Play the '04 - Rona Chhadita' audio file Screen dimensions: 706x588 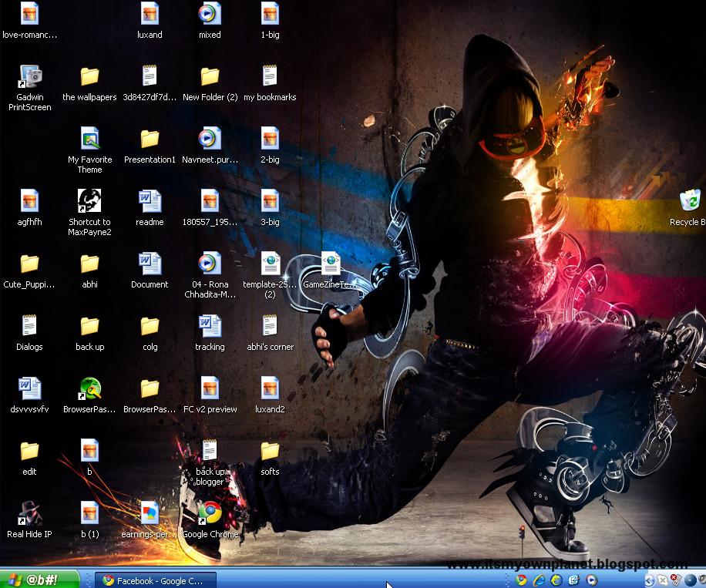pyautogui.click(x=210, y=264)
